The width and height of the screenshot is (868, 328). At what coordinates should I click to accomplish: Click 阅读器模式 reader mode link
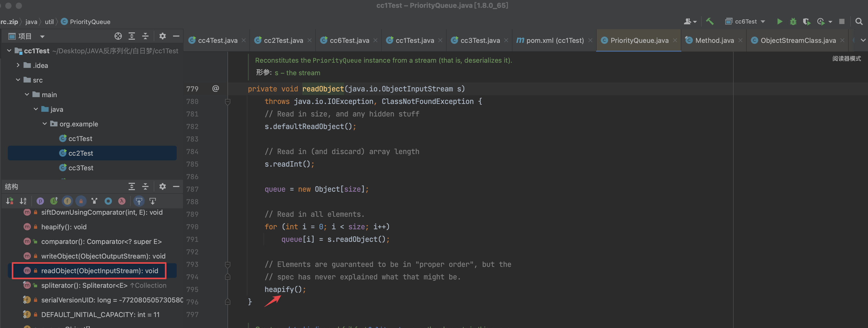[x=847, y=58]
